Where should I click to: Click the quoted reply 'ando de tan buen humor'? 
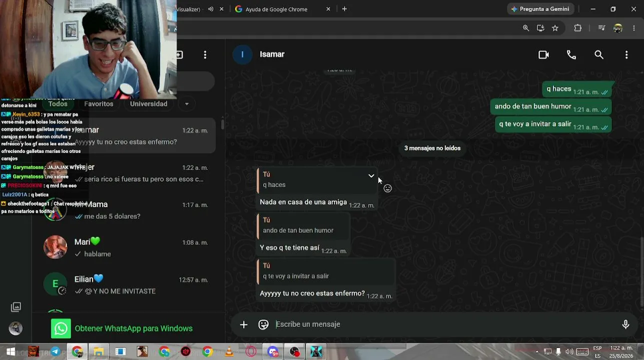pyautogui.click(x=303, y=225)
